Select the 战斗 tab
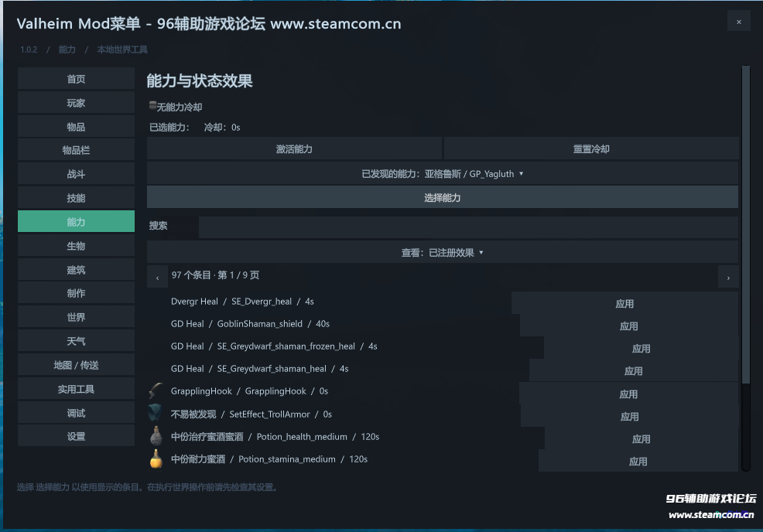The width and height of the screenshot is (763, 532). [x=76, y=174]
